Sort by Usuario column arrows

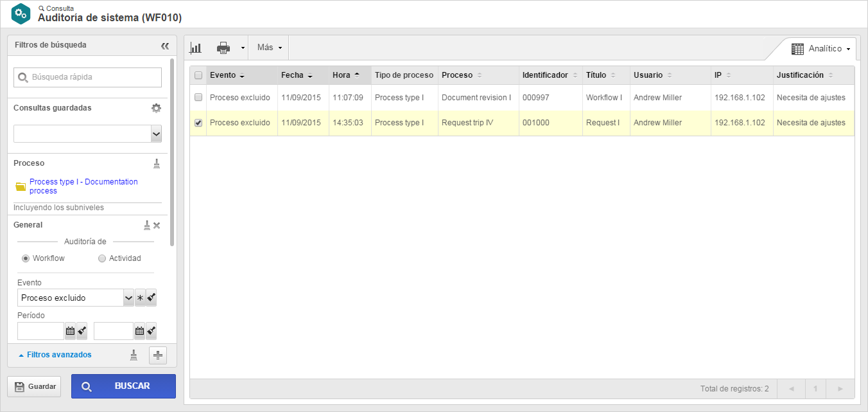[669, 76]
